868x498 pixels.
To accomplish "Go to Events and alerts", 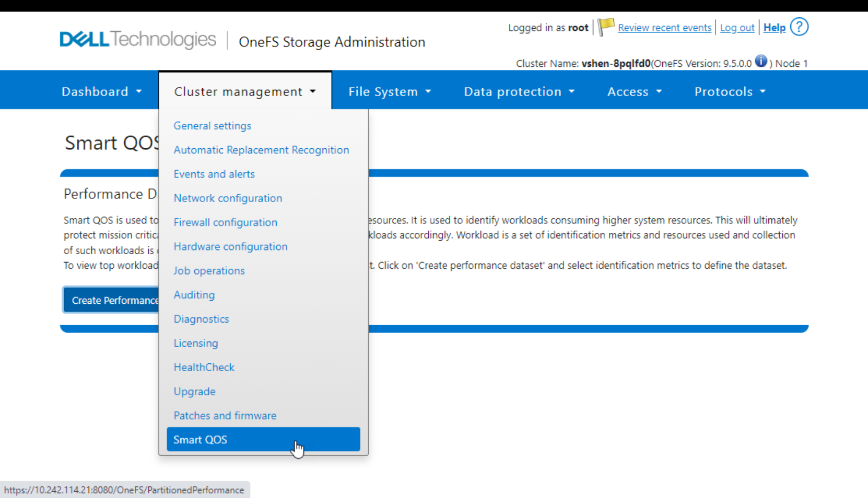I will [214, 174].
